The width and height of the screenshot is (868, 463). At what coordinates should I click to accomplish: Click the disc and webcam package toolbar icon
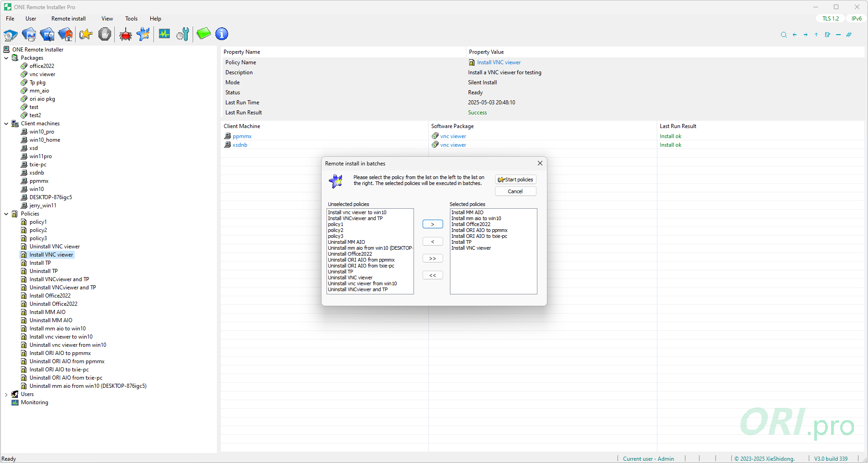[x=10, y=34]
